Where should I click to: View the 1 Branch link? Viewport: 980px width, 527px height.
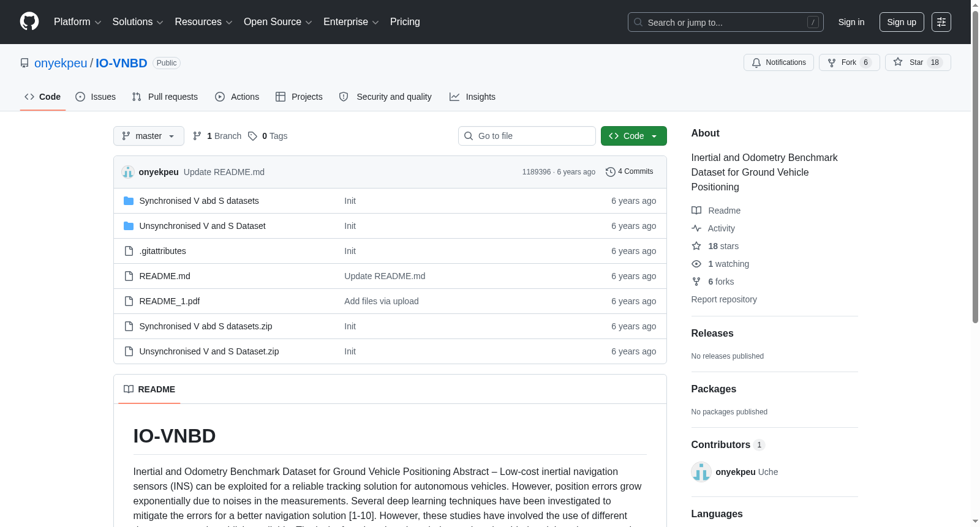coord(217,136)
